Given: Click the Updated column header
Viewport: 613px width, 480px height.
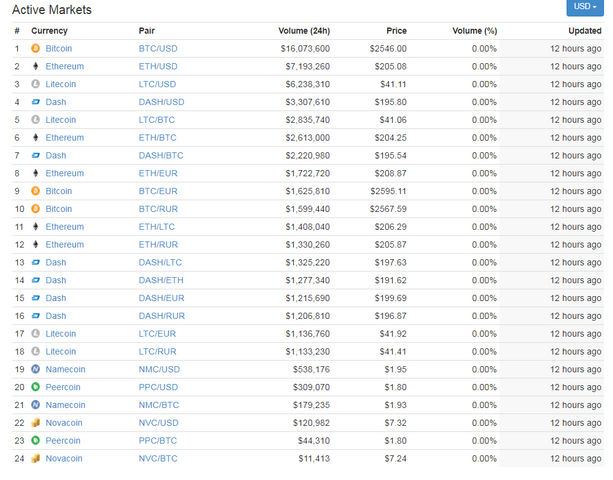Looking at the screenshot, I should click(x=585, y=30).
